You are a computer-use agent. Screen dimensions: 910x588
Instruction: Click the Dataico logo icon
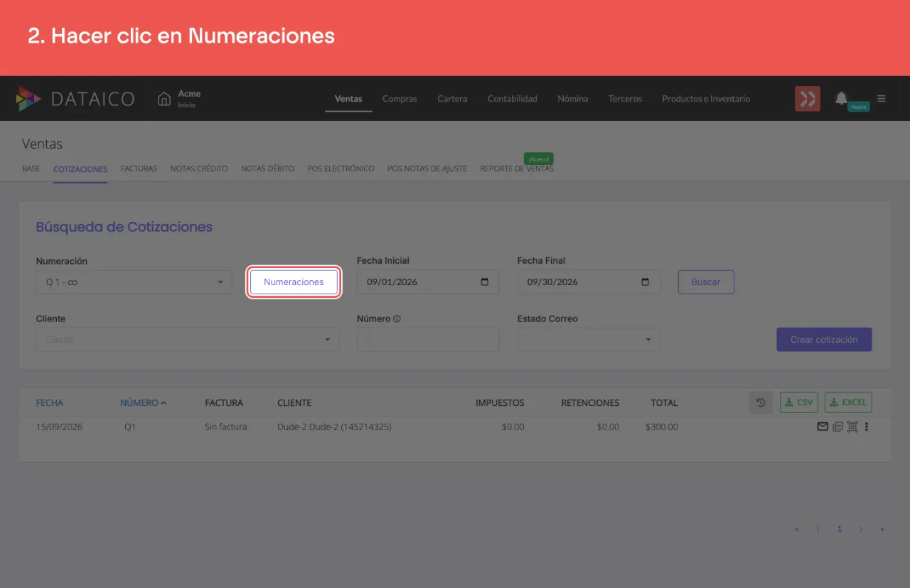coord(29,99)
